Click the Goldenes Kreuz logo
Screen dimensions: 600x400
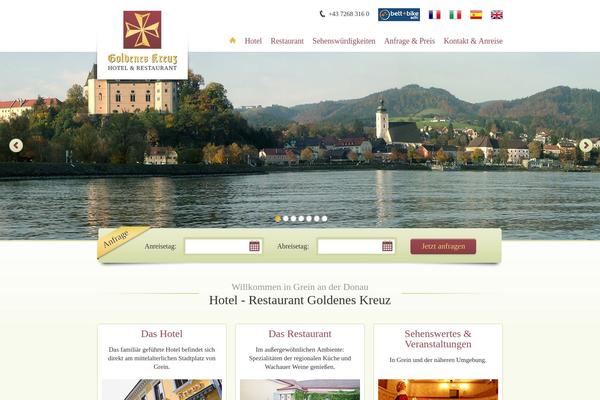[x=142, y=41]
